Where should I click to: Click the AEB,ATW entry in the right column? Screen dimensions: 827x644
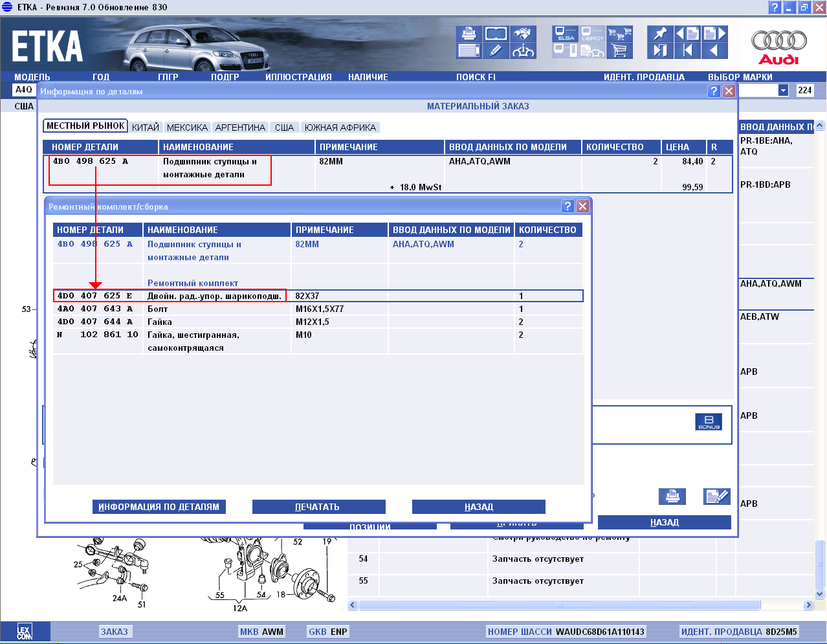[x=760, y=316]
